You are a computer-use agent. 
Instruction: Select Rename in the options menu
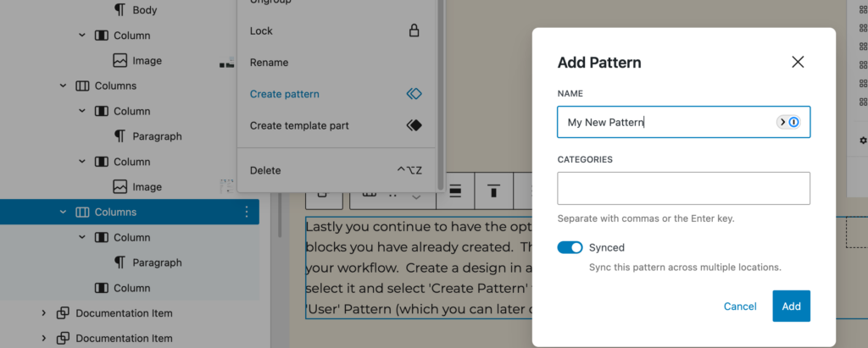[269, 63]
